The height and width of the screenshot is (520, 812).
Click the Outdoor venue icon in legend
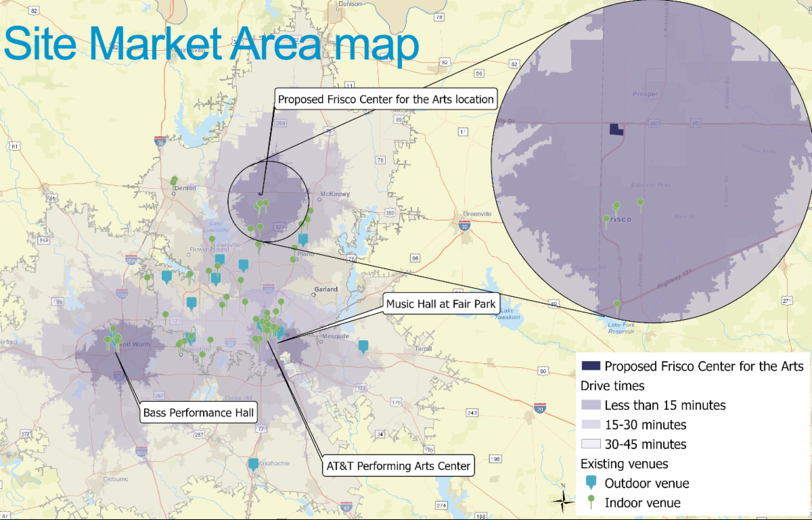(591, 482)
